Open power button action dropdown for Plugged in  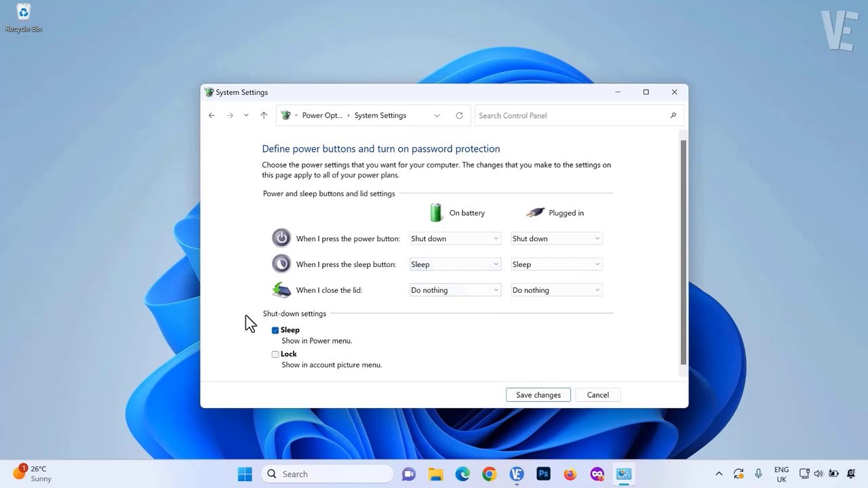click(557, 239)
